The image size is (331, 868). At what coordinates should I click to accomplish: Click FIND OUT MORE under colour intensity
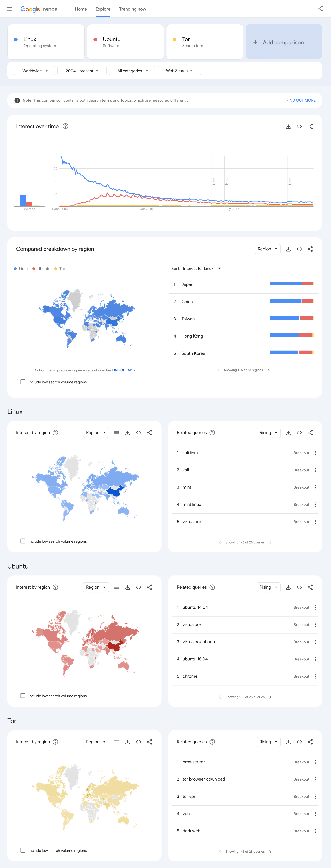(x=125, y=370)
